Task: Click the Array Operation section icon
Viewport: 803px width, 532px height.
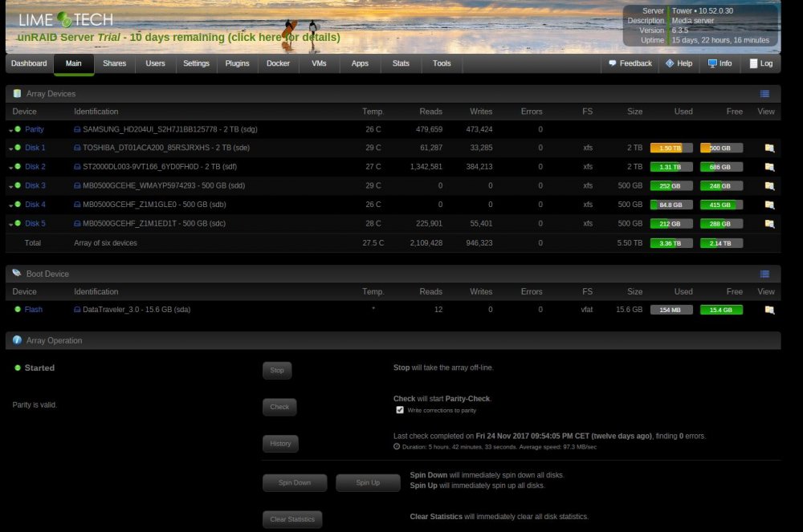Action: coord(17,340)
